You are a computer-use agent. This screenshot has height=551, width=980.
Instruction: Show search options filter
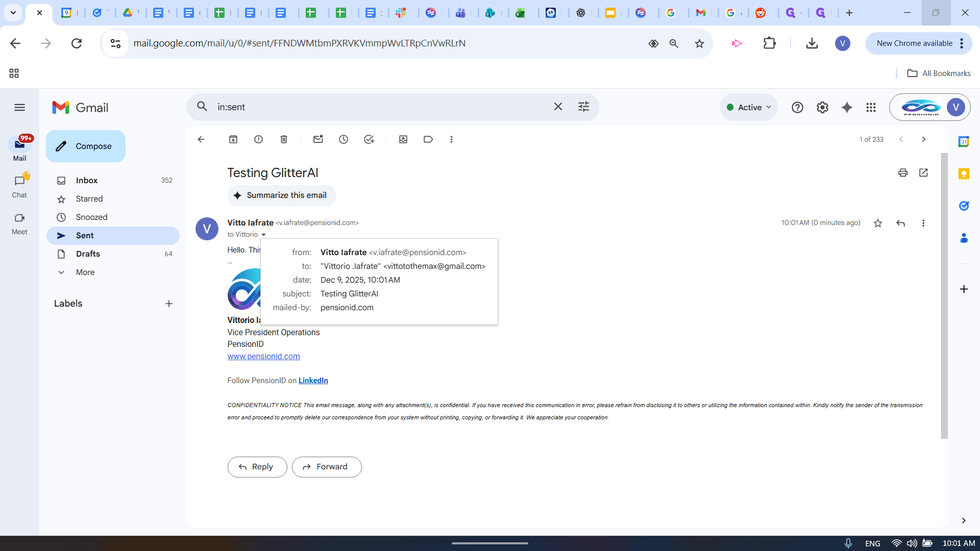point(583,107)
